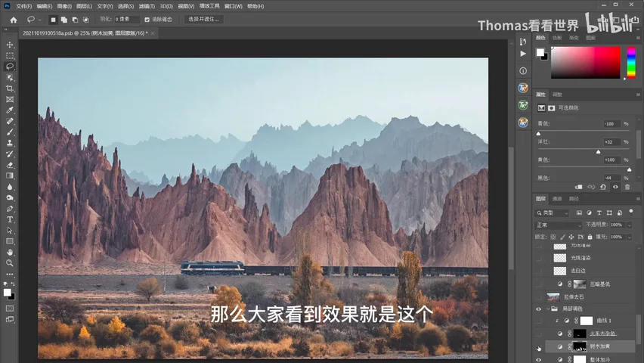Lock all layer attributes padlock icon

pyautogui.click(x=590, y=237)
